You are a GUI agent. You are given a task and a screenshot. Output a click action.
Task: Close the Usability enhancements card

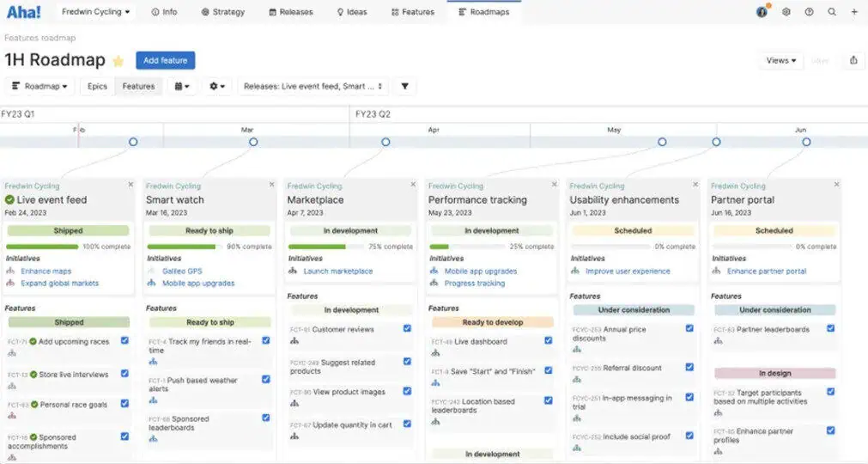695,185
